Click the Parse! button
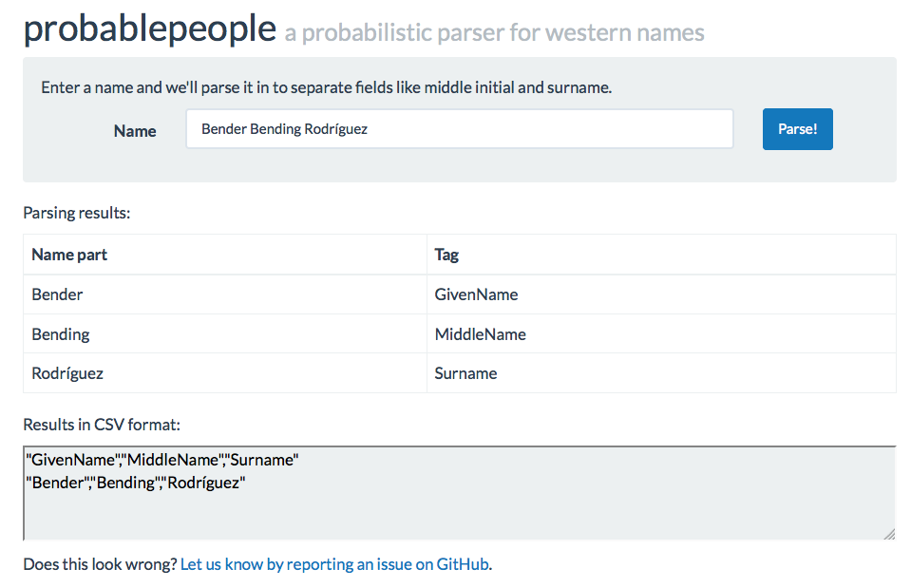 click(x=797, y=129)
